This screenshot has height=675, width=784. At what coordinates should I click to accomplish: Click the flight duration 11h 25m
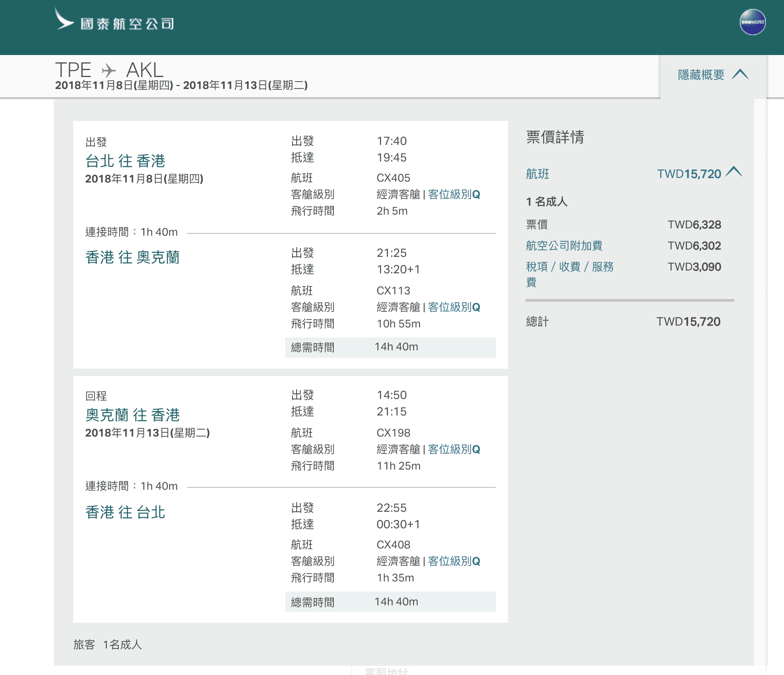[x=398, y=466]
